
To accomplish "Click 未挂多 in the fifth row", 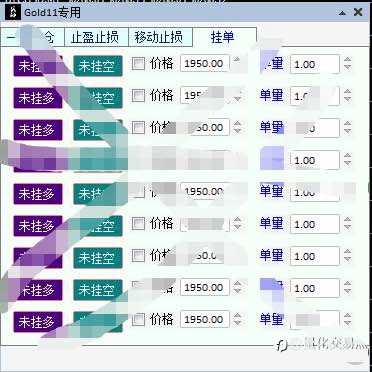I will coord(38,194).
